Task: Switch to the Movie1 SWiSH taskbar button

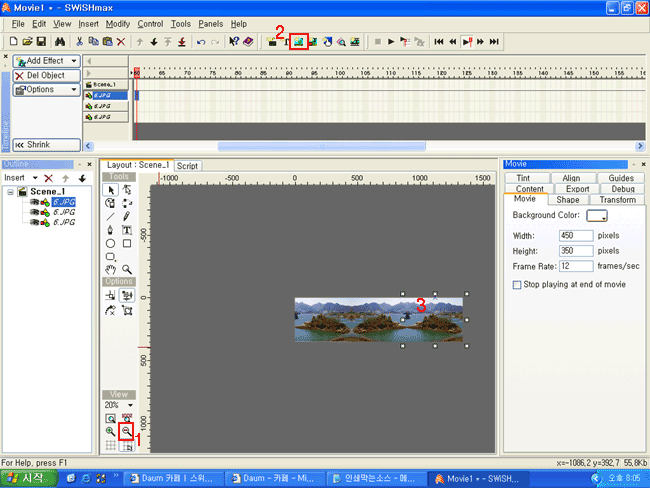Action: point(477,479)
